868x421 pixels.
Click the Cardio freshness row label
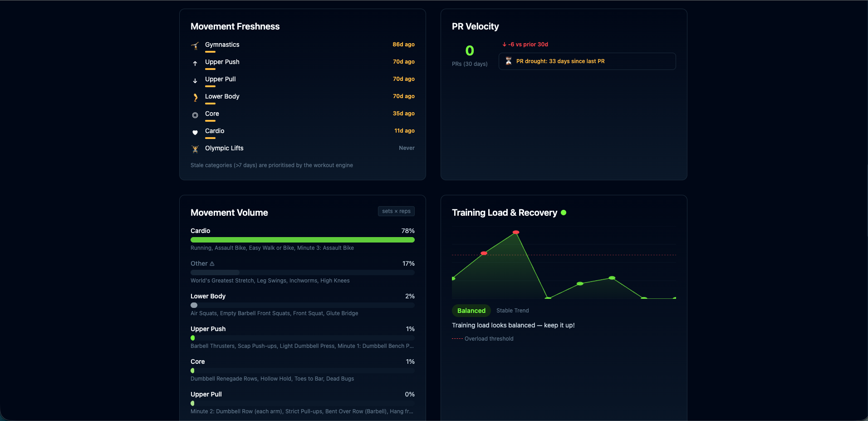click(x=215, y=131)
